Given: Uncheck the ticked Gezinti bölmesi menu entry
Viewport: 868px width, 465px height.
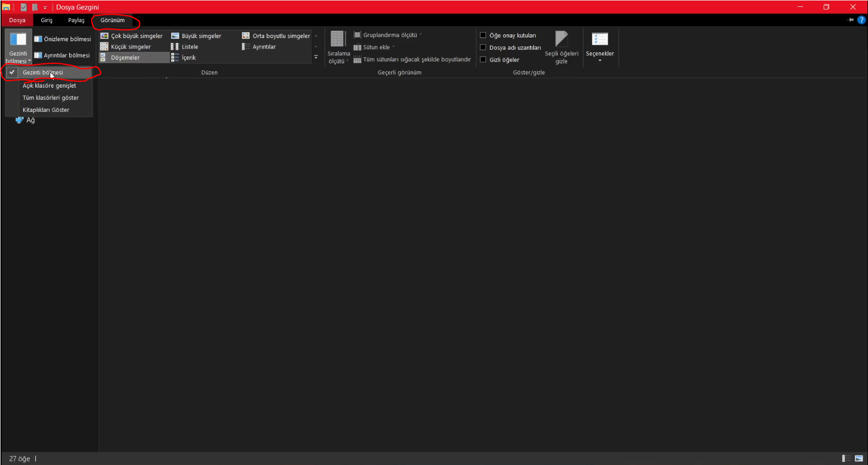Looking at the screenshot, I should (x=49, y=72).
